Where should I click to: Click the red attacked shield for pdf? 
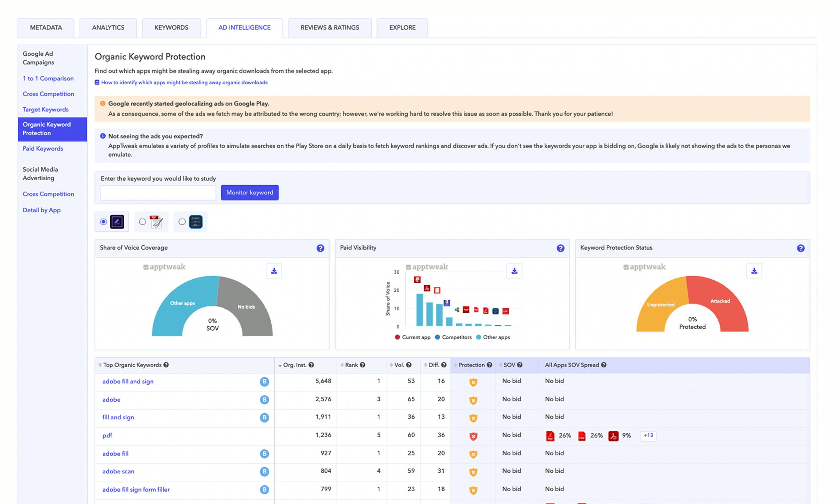click(x=473, y=436)
